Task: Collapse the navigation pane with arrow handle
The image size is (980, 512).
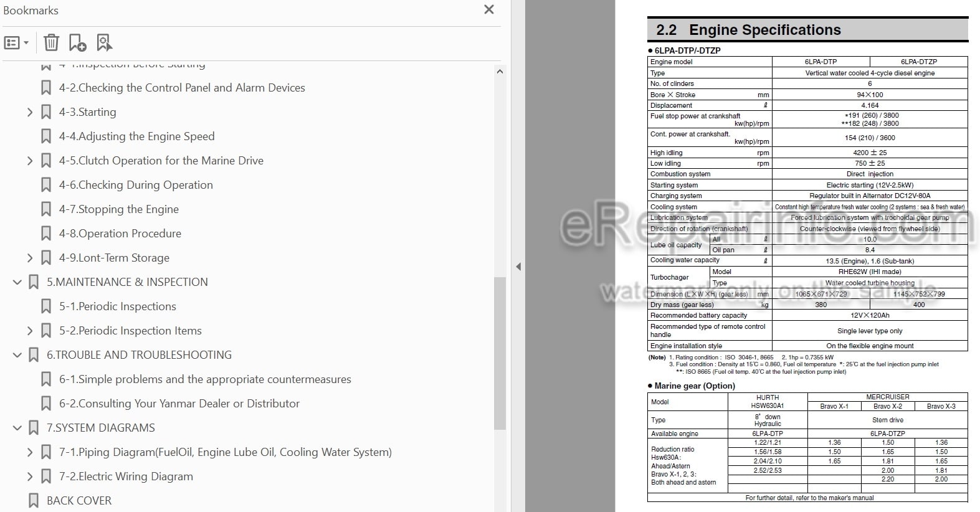Action: (518, 267)
